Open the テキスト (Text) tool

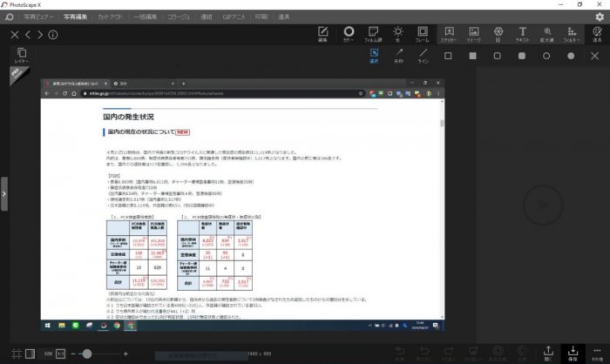pos(523,34)
